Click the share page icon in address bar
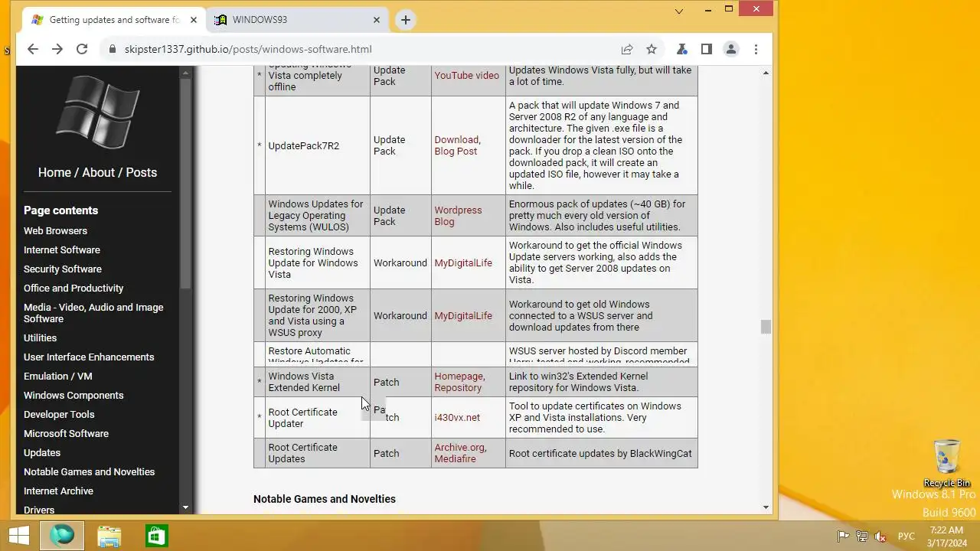This screenshot has height=551, width=980. tap(627, 49)
